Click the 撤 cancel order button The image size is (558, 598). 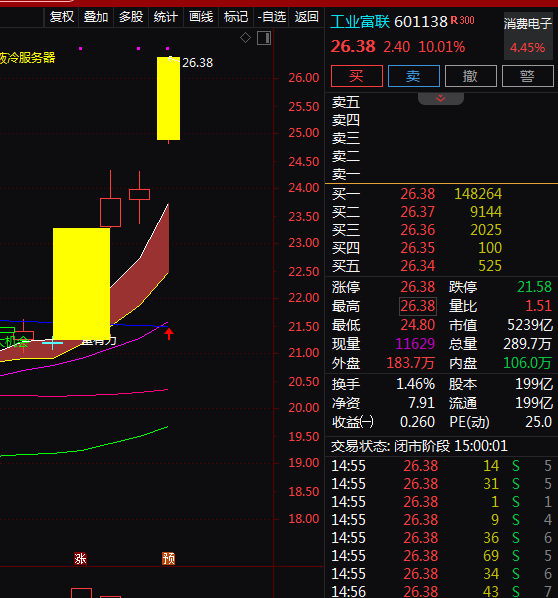[x=471, y=76]
